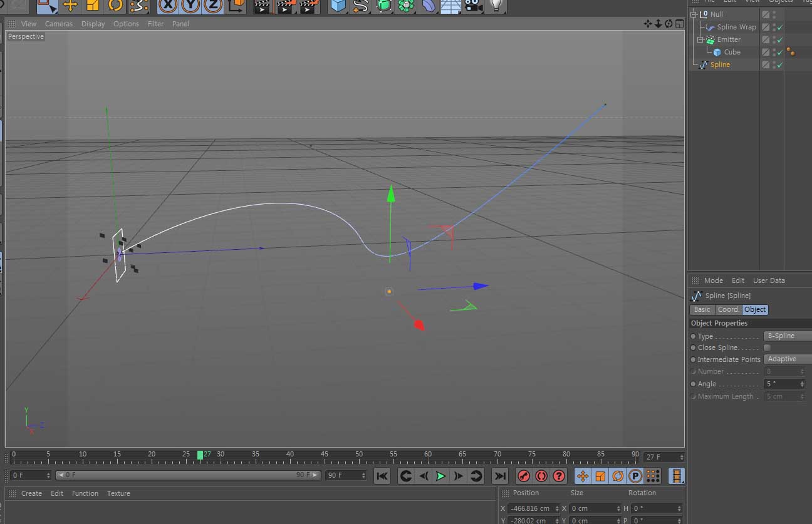Open the viewport View menu
This screenshot has height=524, width=812.
tap(29, 24)
